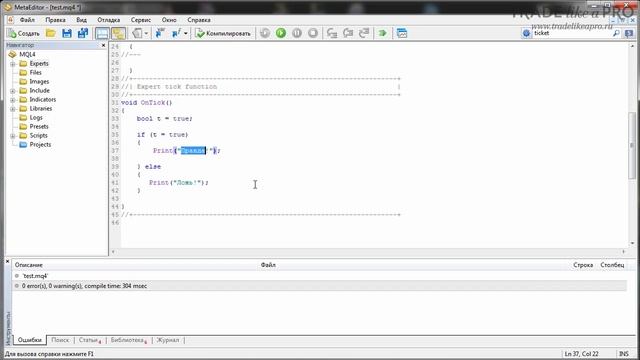The height and width of the screenshot is (360, 640).
Task: Click the function list icon
Action: point(176,33)
